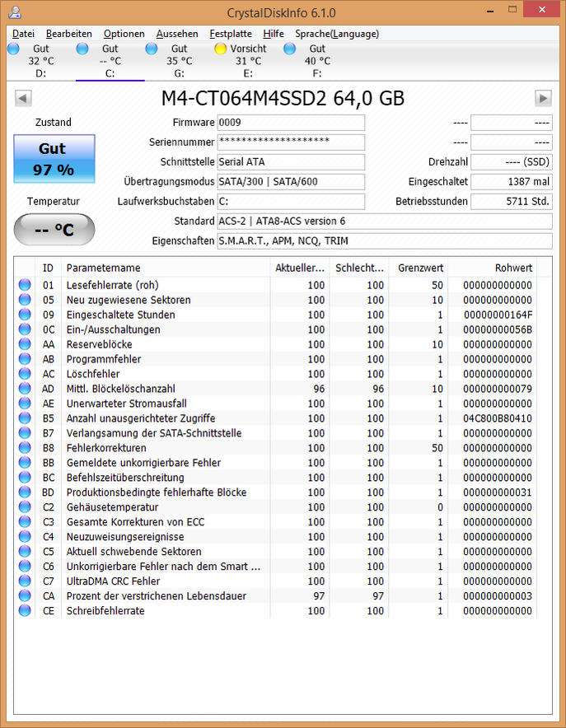Open the Hilfe menu
The width and height of the screenshot is (566, 728).
273,34
